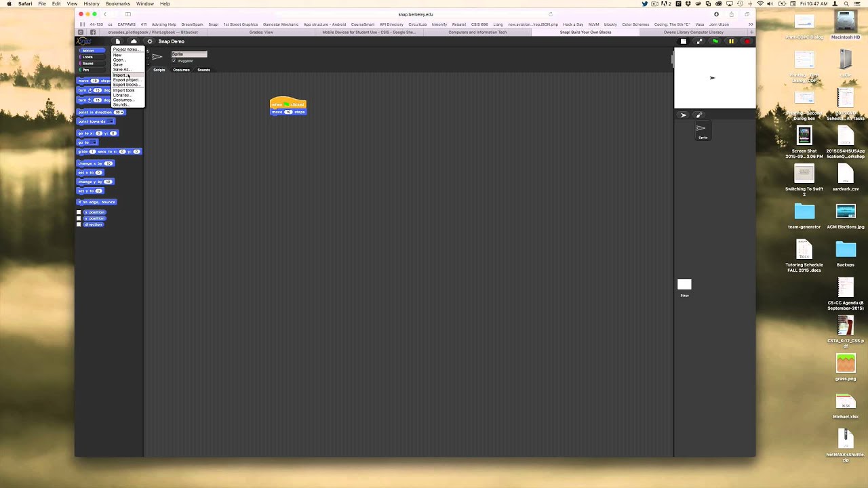Open the point towards dropdown
Image resolution: width=868 pixels, height=488 pixels.
tap(111, 121)
